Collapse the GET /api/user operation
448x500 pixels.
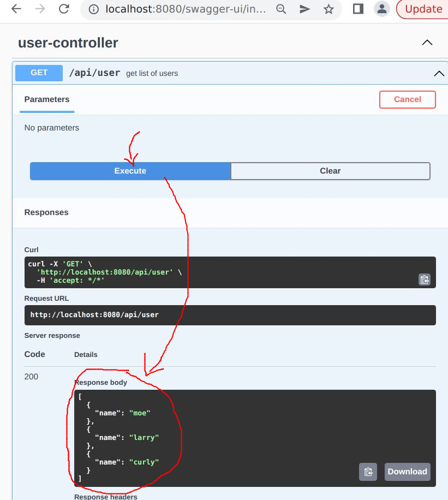(x=439, y=73)
